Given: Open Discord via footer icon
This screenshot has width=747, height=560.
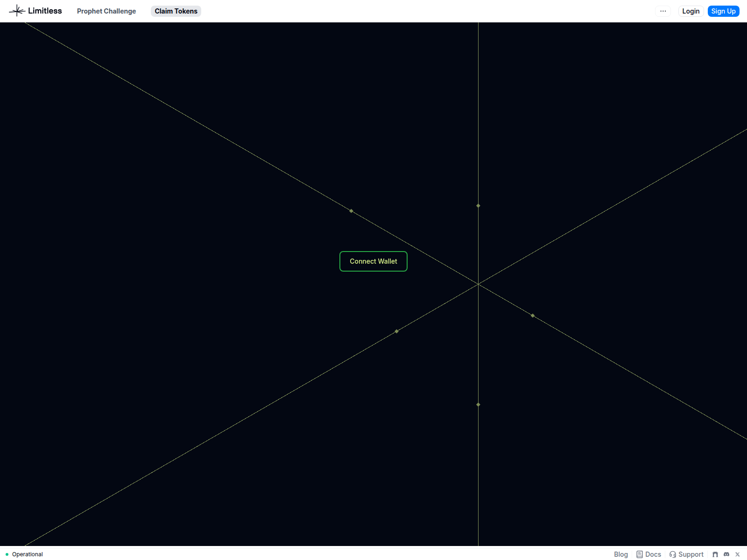Looking at the screenshot, I should [x=727, y=554].
